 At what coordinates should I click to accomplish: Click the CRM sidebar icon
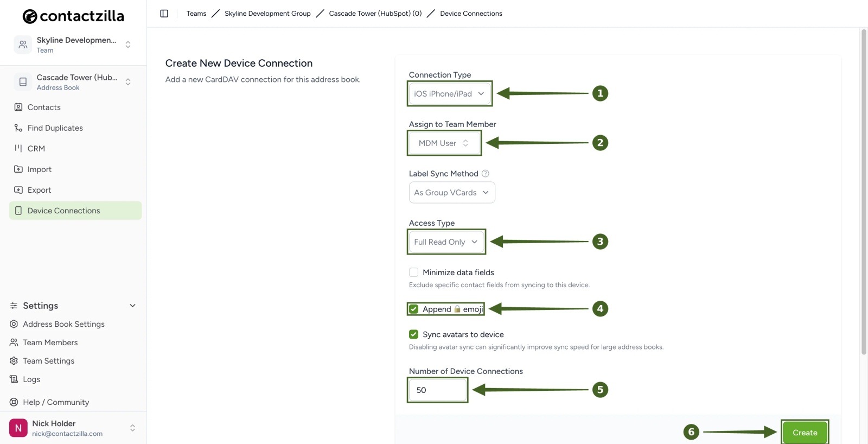(18, 149)
